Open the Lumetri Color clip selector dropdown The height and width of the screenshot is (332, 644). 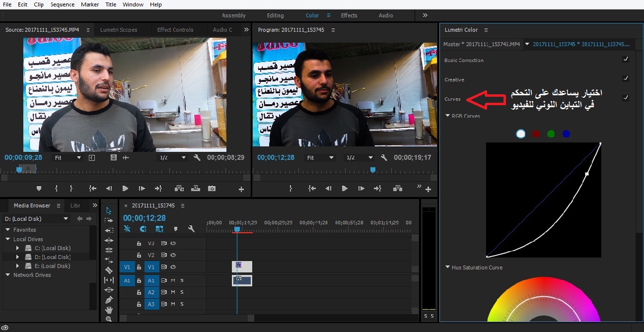(527, 44)
